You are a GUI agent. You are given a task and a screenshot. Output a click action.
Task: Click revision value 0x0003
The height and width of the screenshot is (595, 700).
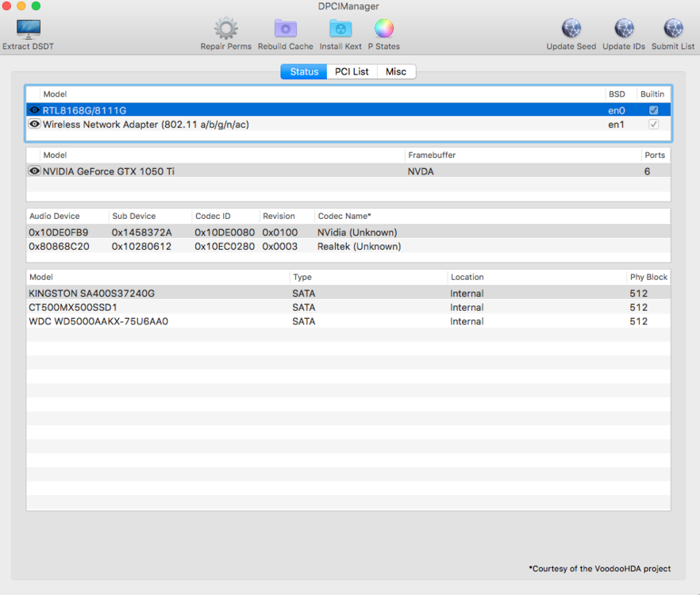[280, 247]
